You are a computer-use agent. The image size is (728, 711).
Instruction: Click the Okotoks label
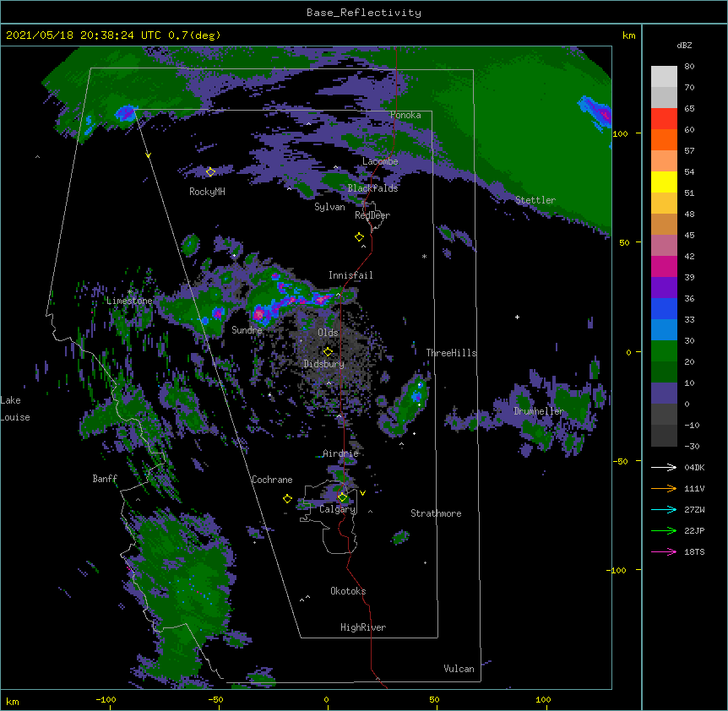348,591
